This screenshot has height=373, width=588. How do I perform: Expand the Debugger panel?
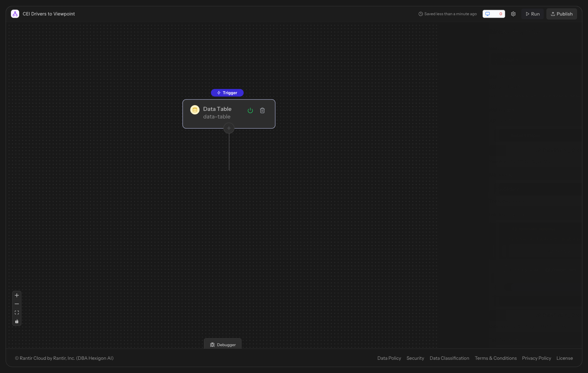223,345
